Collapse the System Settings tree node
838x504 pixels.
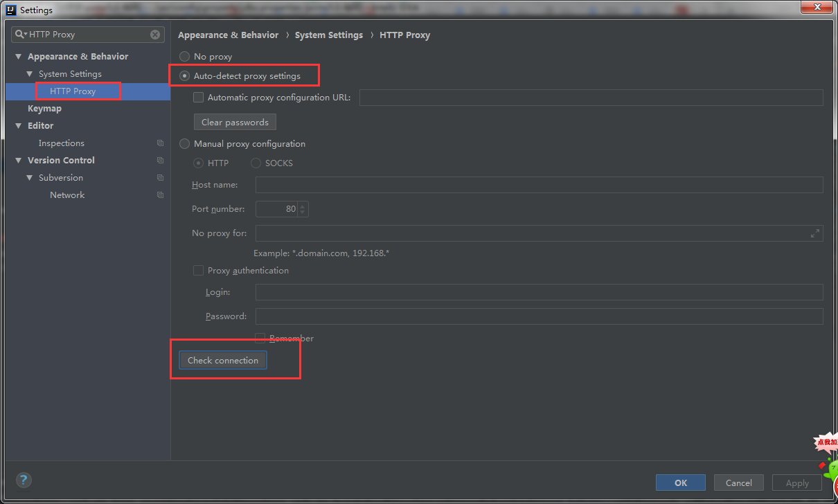tap(30, 74)
